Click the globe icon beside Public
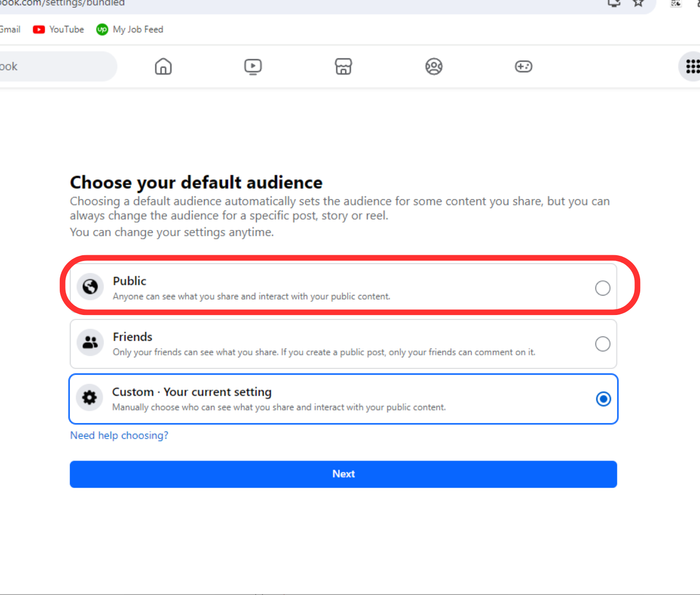 [x=90, y=287]
